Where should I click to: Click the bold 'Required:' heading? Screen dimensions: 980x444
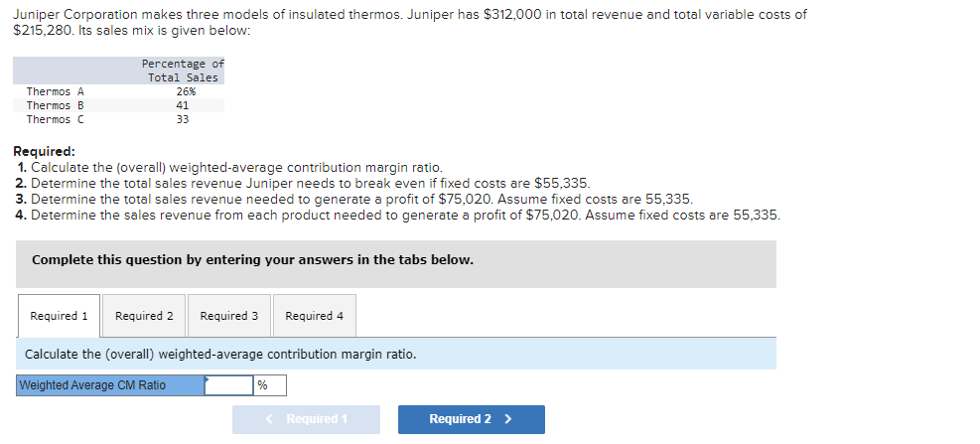tap(44, 152)
